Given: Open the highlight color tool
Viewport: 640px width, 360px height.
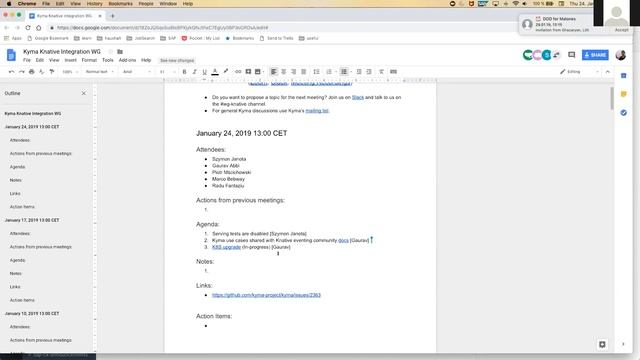Looking at the screenshot, I should click(x=226, y=72).
